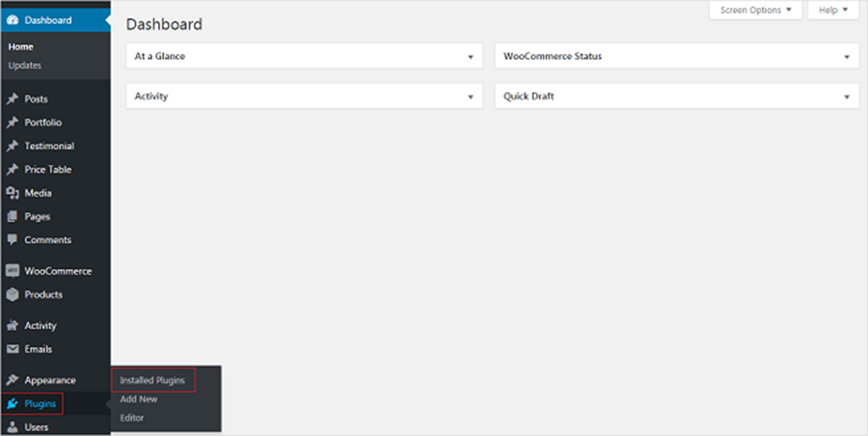Click the Activity widget title
Image resolution: width=868 pixels, height=436 pixels.
[151, 96]
